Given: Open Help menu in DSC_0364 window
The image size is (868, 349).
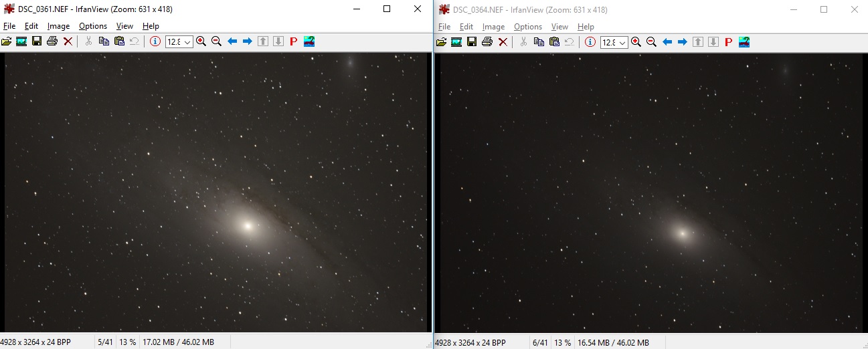Looking at the screenshot, I should pos(586,26).
